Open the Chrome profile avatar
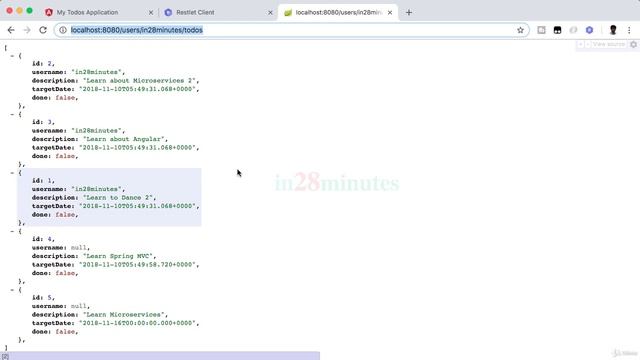This screenshot has width=640, height=360. pos(613,30)
